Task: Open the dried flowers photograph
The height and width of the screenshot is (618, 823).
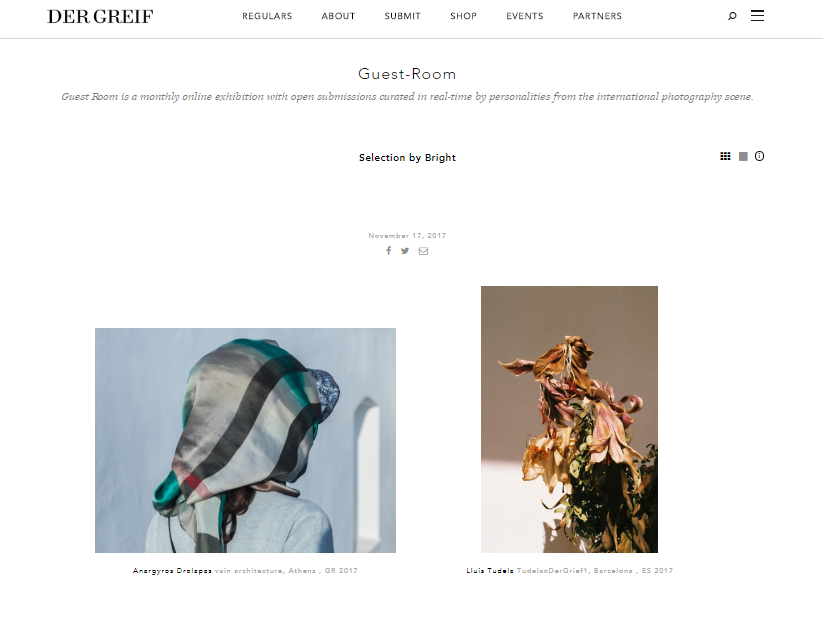Action: click(569, 419)
